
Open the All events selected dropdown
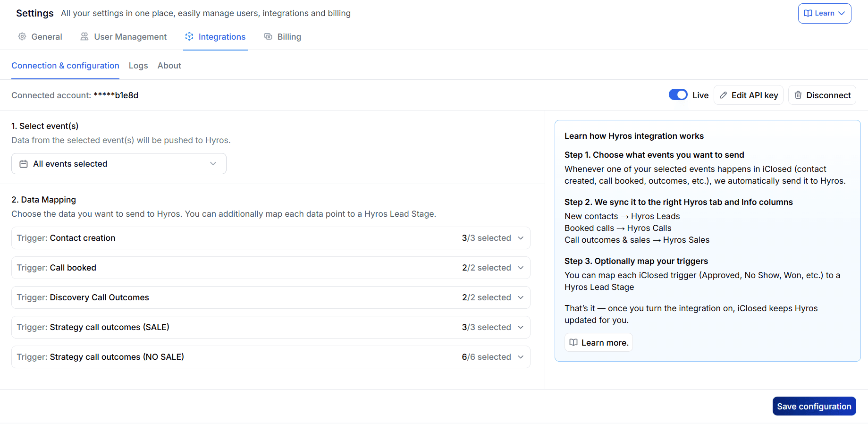pos(118,164)
